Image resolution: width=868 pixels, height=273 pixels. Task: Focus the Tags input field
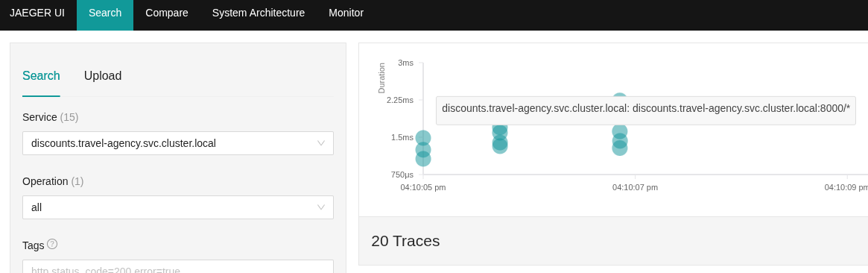pos(177,267)
